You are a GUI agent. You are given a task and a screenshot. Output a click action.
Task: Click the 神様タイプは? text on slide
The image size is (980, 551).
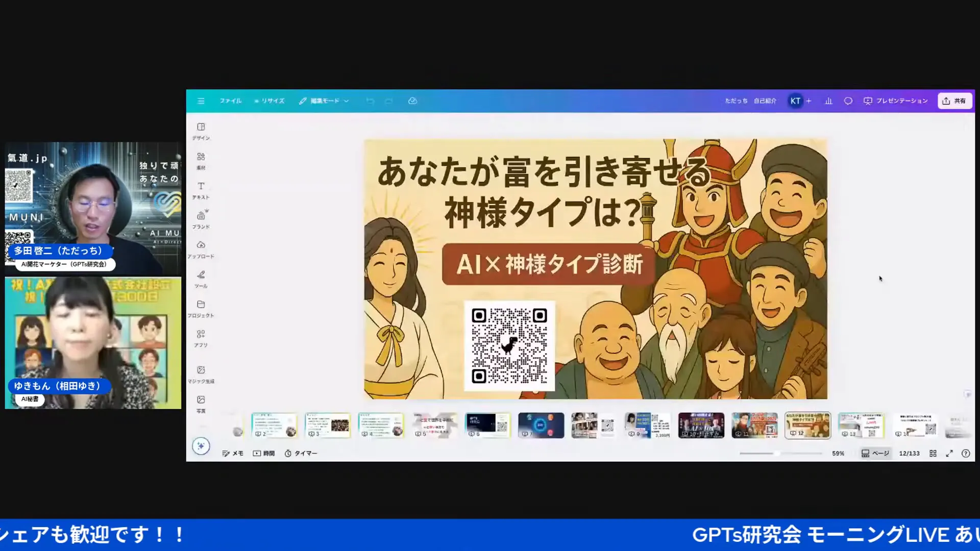pos(542,212)
